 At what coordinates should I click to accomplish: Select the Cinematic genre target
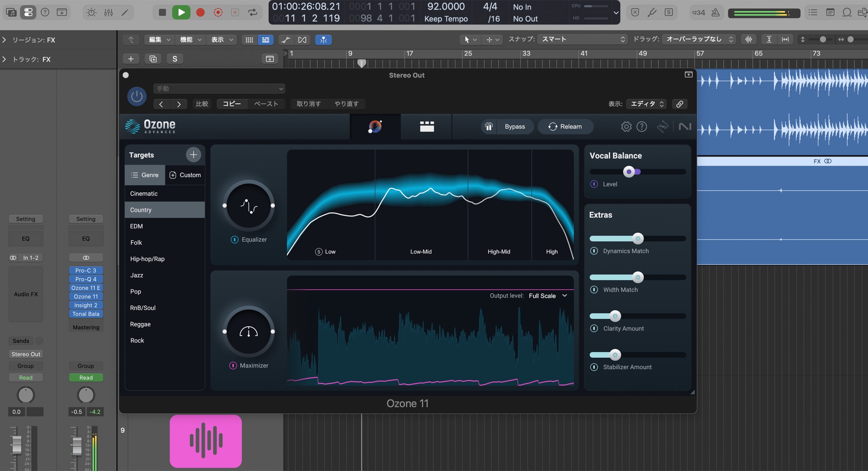click(x=164, y=193)
